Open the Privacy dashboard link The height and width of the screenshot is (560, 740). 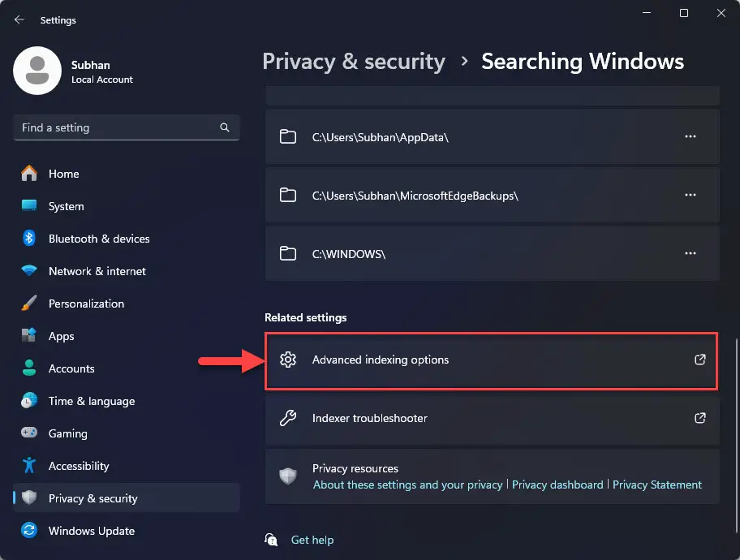557,485
